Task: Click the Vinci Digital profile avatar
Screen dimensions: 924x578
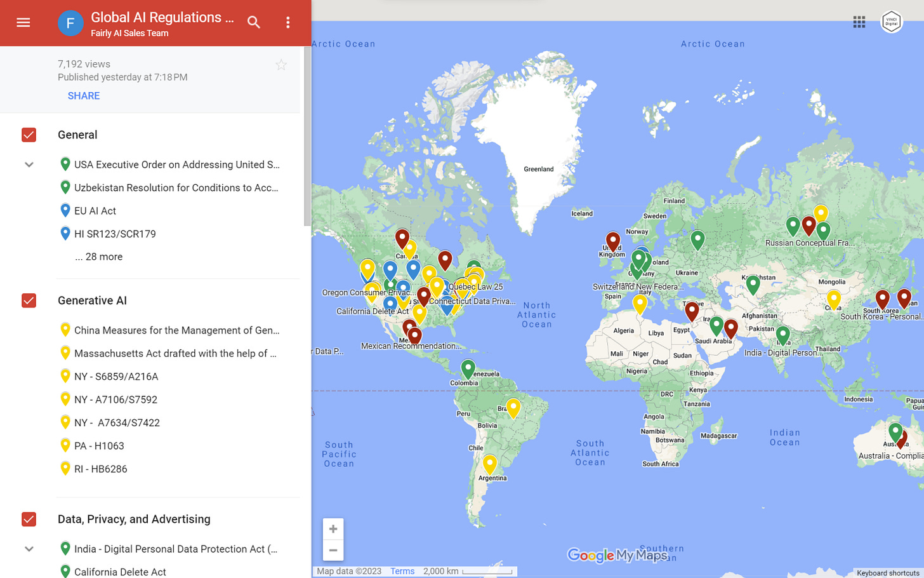Action: (891, 22)
